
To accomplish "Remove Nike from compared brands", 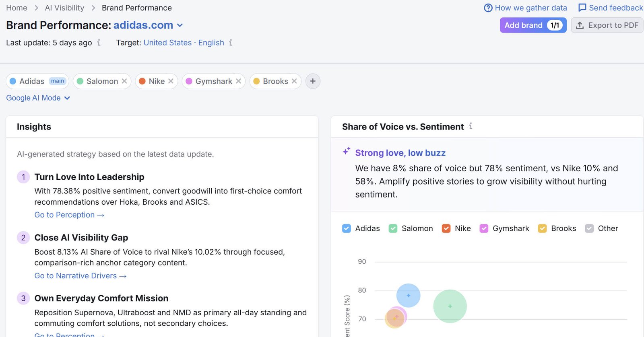I will coord(171,81).
